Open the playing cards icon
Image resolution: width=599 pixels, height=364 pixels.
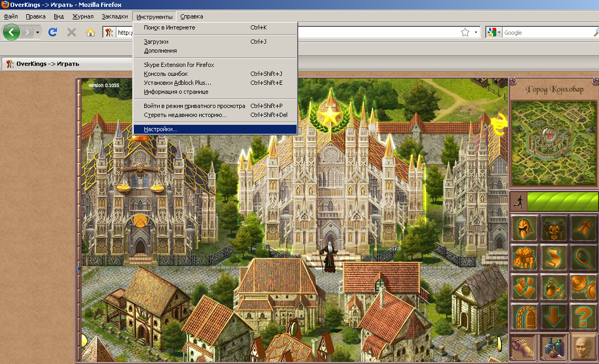tap(524, 287)
